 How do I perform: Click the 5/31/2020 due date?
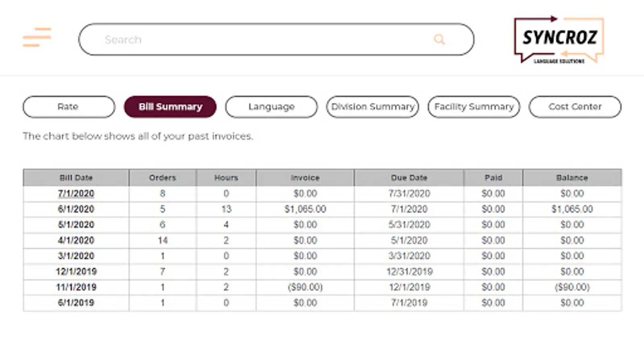coord(409,225)
